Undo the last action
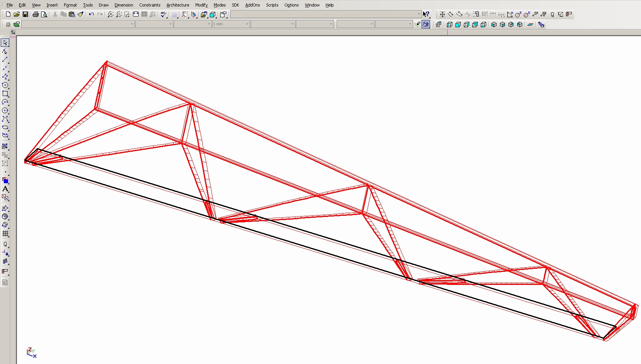 91,14
